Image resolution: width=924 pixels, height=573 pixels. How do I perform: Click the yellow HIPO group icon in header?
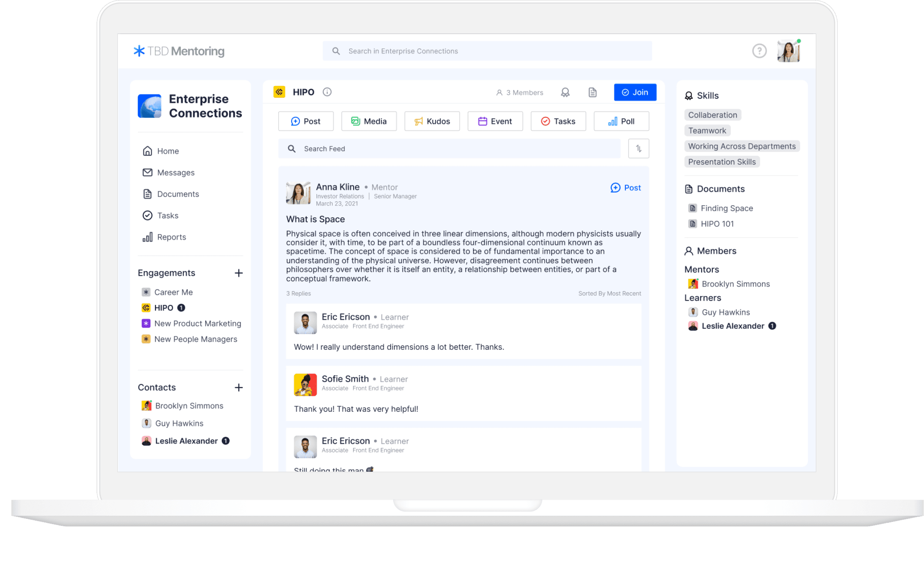coord(279,92)
